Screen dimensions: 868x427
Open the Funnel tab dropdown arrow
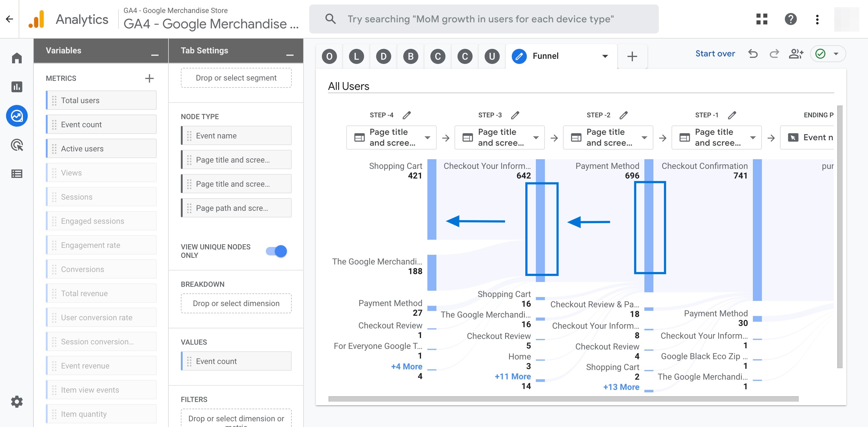(605, 56)
